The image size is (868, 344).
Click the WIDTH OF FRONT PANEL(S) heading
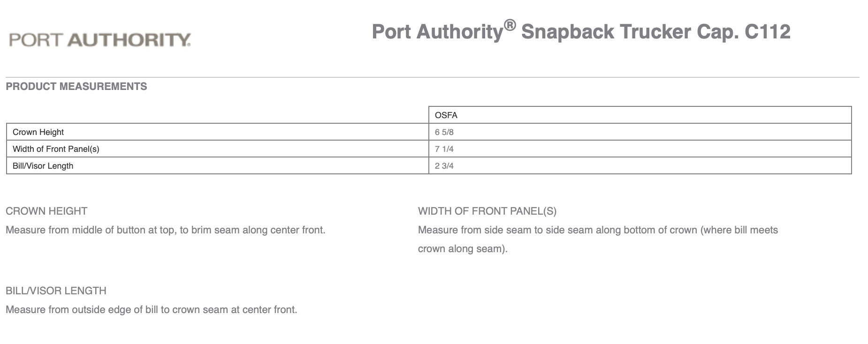[487, 211]
